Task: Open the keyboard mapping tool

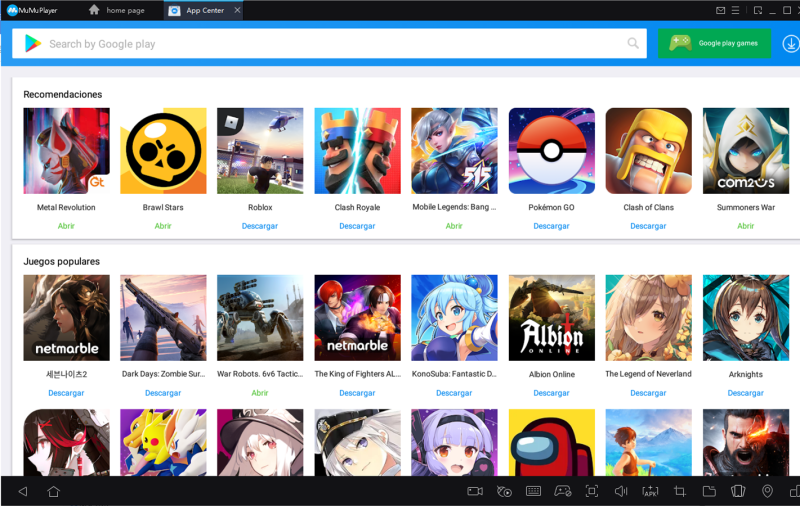Action: (533, 491)
